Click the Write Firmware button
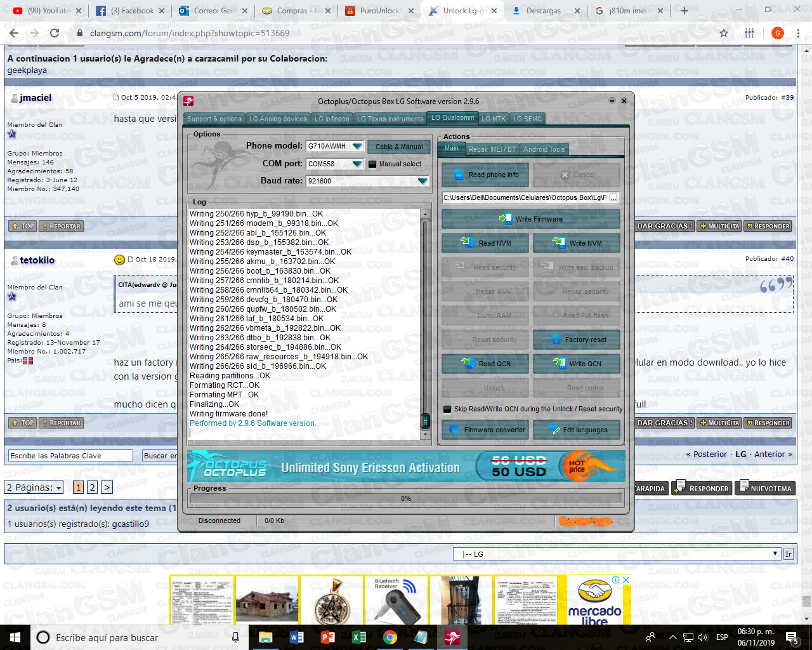The image size is (812, 650). [531, 219]
